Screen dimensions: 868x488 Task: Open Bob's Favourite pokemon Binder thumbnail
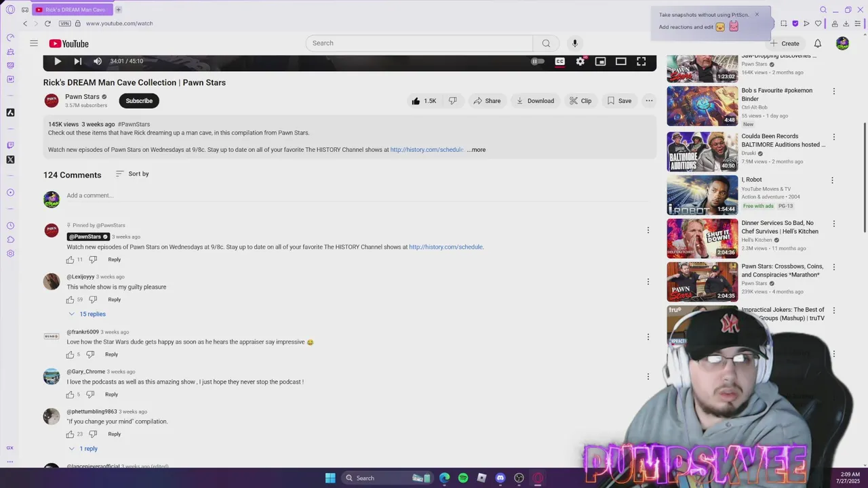[x=702, y=106]
